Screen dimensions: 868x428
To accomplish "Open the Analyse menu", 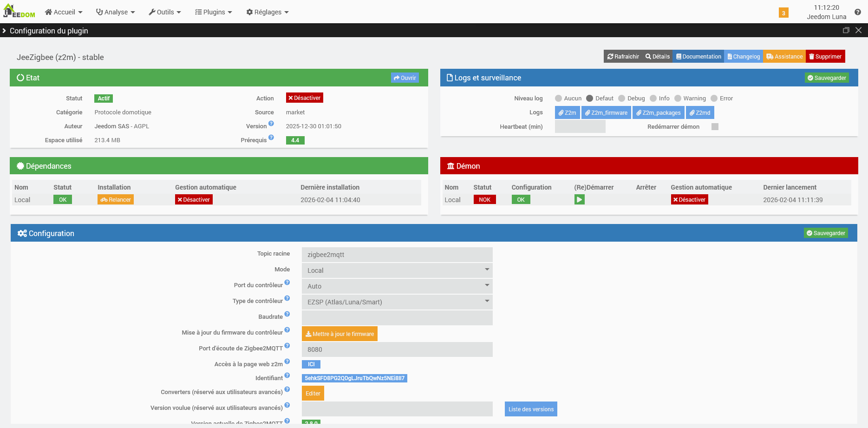I will coord(115,12).
